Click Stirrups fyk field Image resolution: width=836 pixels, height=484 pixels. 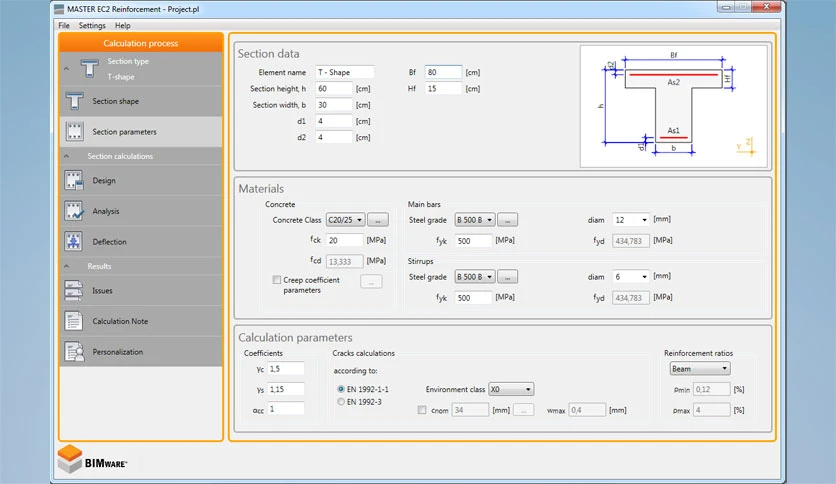coord(473,298)
